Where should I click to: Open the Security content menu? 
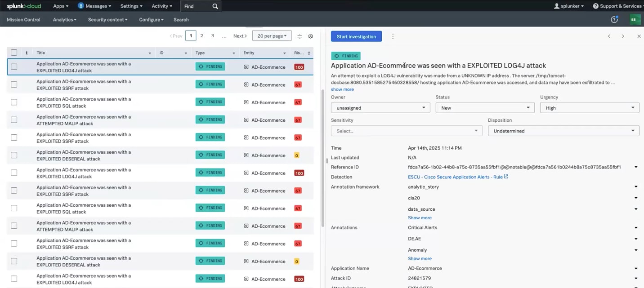(x=108, y=20)
